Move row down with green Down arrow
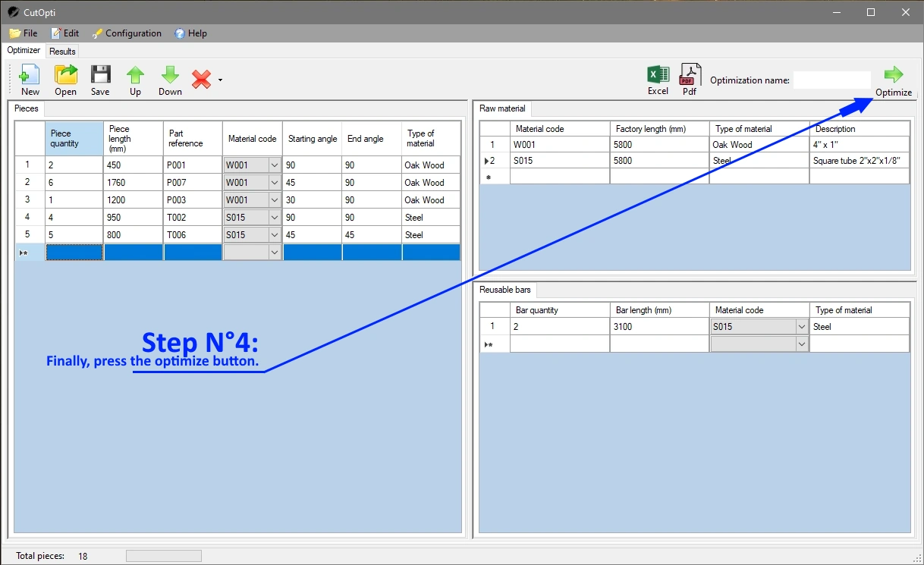Image resolution: width=924 pixels, height=565 pixels. [170, 80]
